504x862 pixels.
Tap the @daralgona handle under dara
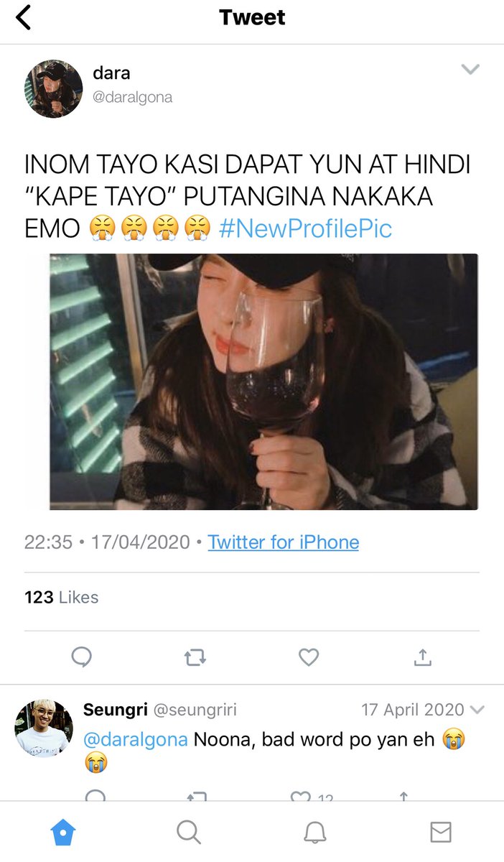pos(133,97)
